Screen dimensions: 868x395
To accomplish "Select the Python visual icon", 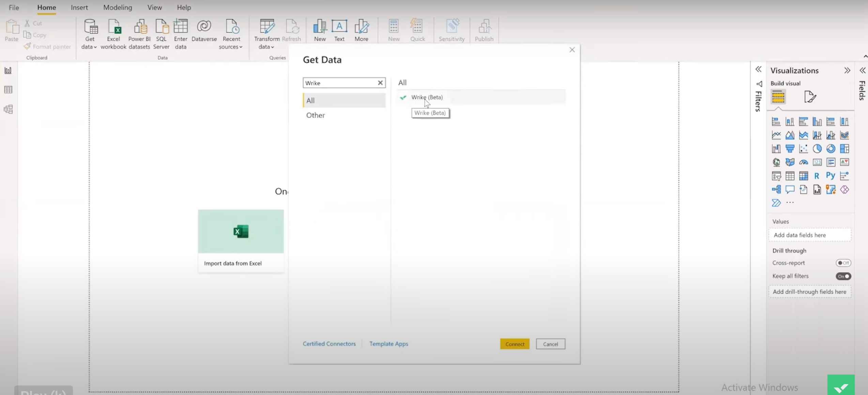I will coord(831,176).
